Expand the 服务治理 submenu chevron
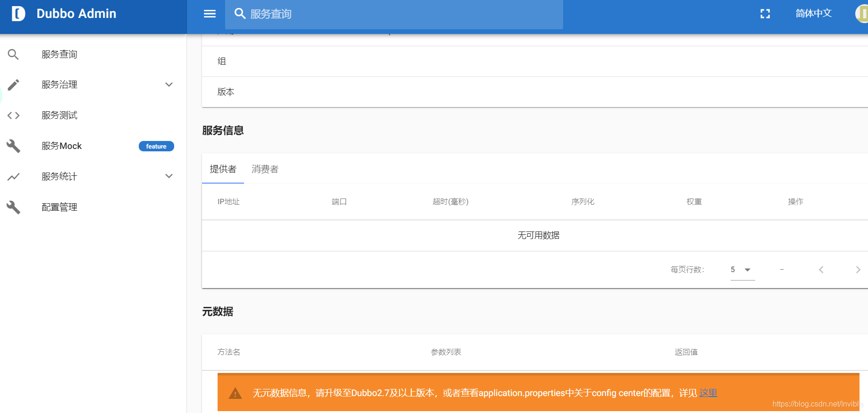This screenshot has height=413, width=868. [169, 85]
